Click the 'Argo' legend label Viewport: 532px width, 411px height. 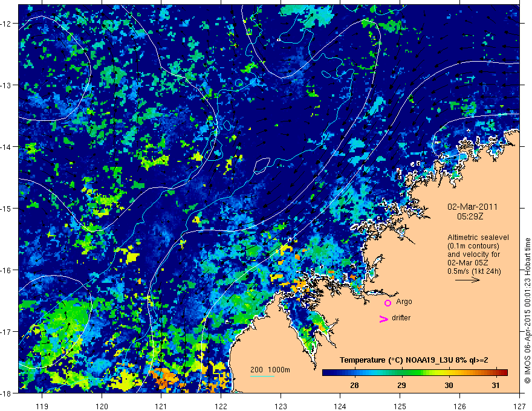click(x=404, y=302)
